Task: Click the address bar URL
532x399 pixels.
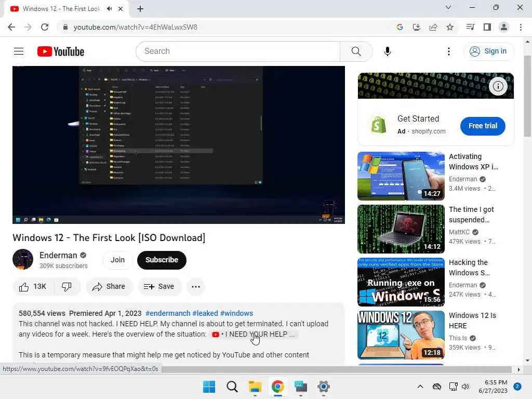Action: pyautogui.click(x=136, y=27)
